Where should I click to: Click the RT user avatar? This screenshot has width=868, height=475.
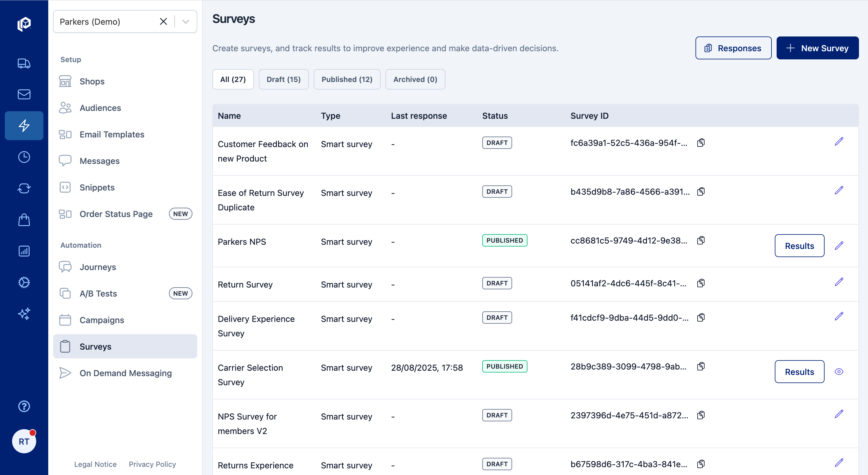(24, 441)
